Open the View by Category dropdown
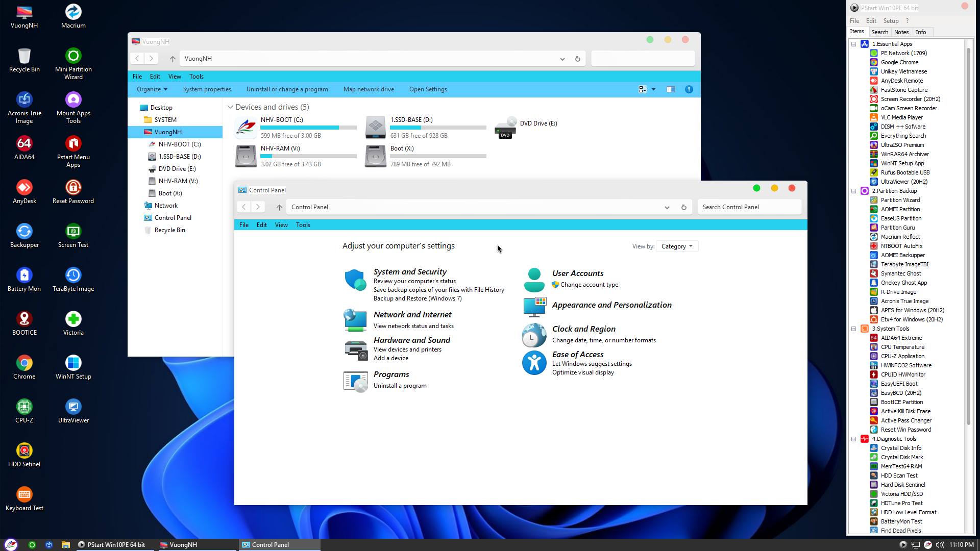The height and width of the screenshot is (551, 980). (x=677, y=246)
